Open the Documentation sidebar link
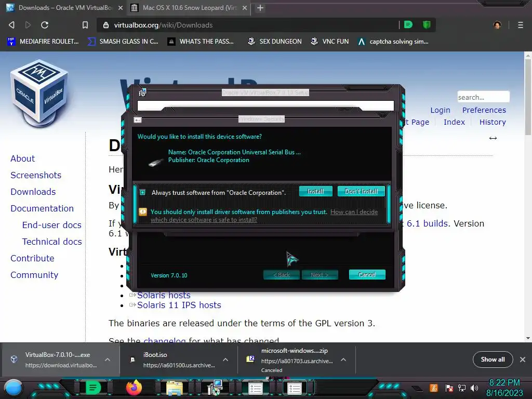The height and width of the screenshot is (399, 532). 42,208
